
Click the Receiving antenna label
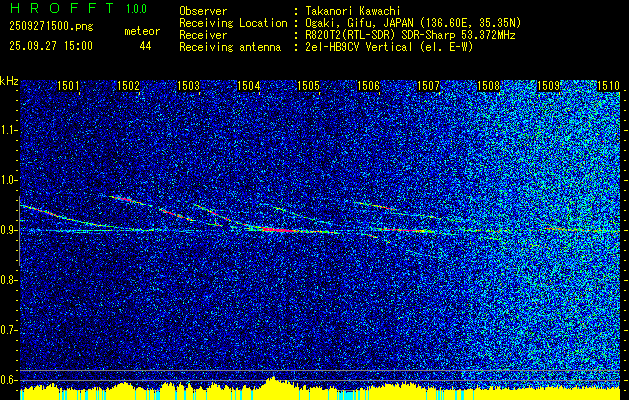[230, 47]
